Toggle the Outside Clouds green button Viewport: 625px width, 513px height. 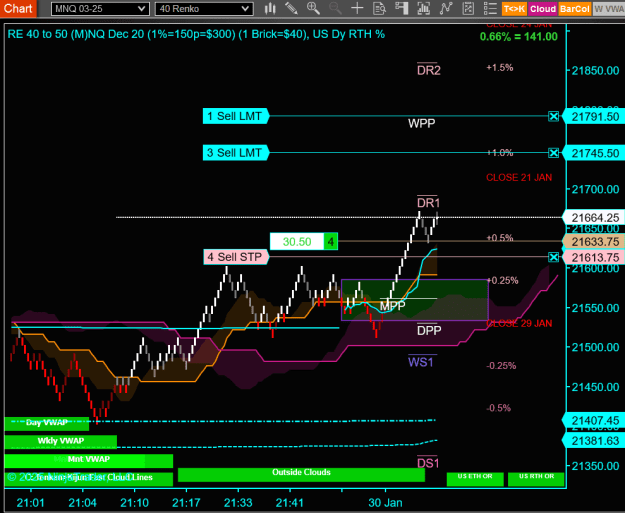pyautogui.click(x=301, y=474)
